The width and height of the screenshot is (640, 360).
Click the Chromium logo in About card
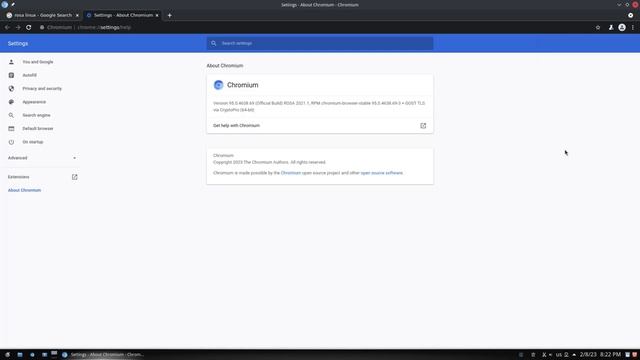coord(218,85)
